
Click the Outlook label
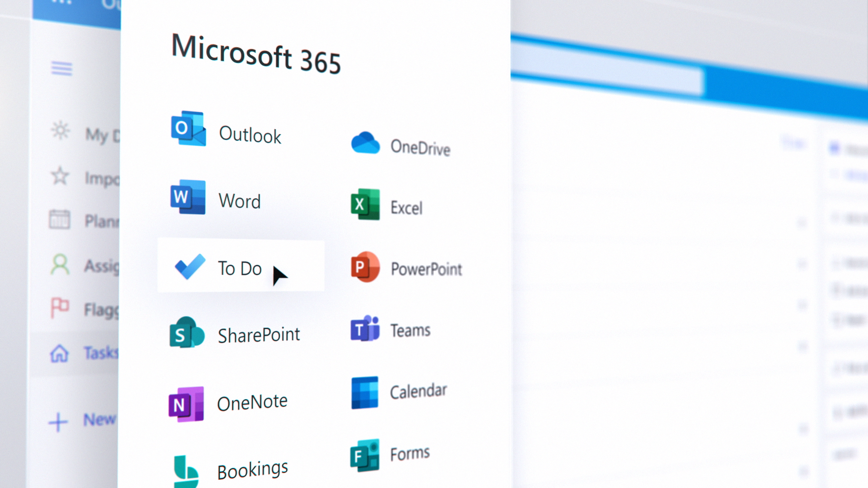250,135
